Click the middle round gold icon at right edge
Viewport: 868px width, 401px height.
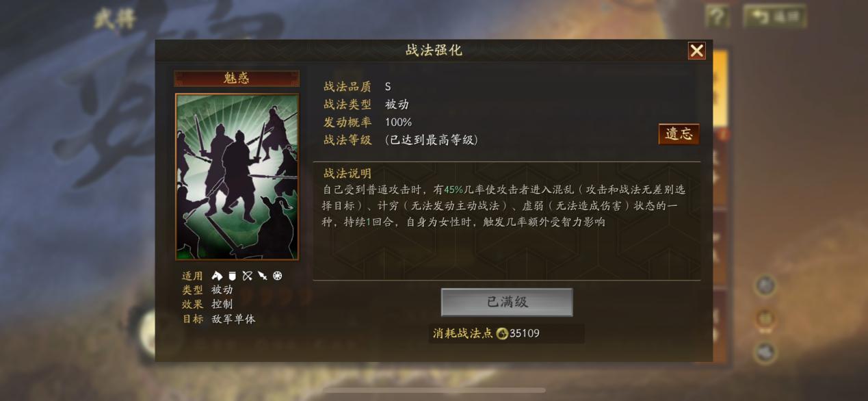pos(765,318)
